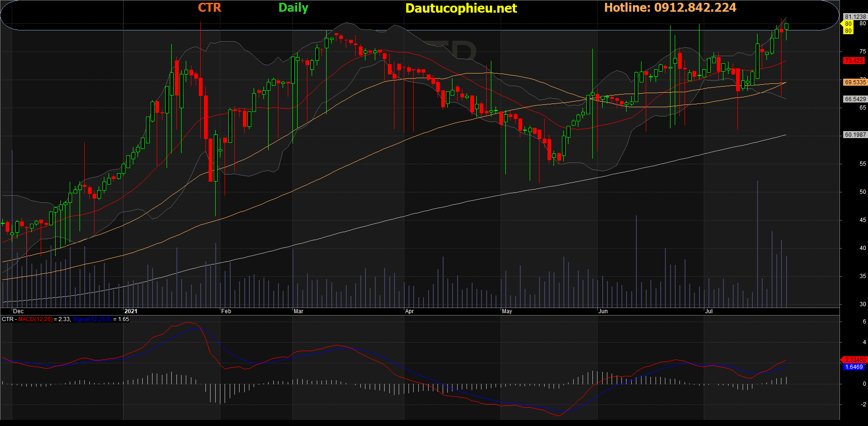Select the red 73.425 price tag

[854, 61]
